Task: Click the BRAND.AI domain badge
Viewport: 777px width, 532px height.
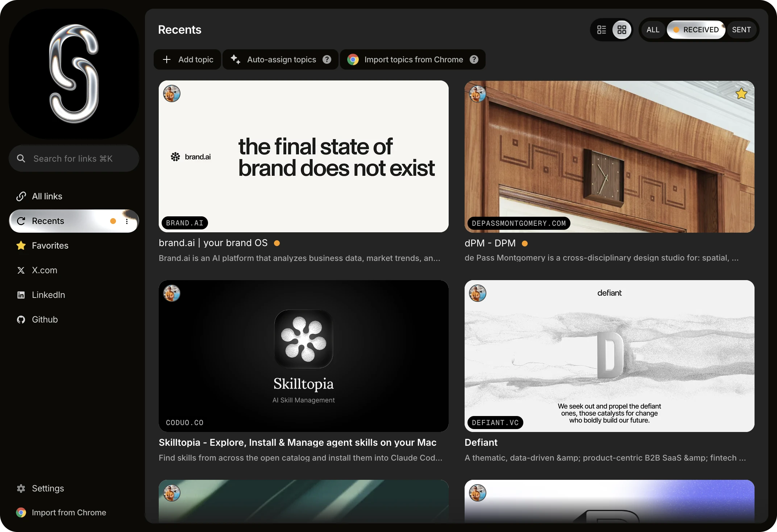Action: pyautogui.click(x=185, y=223)
